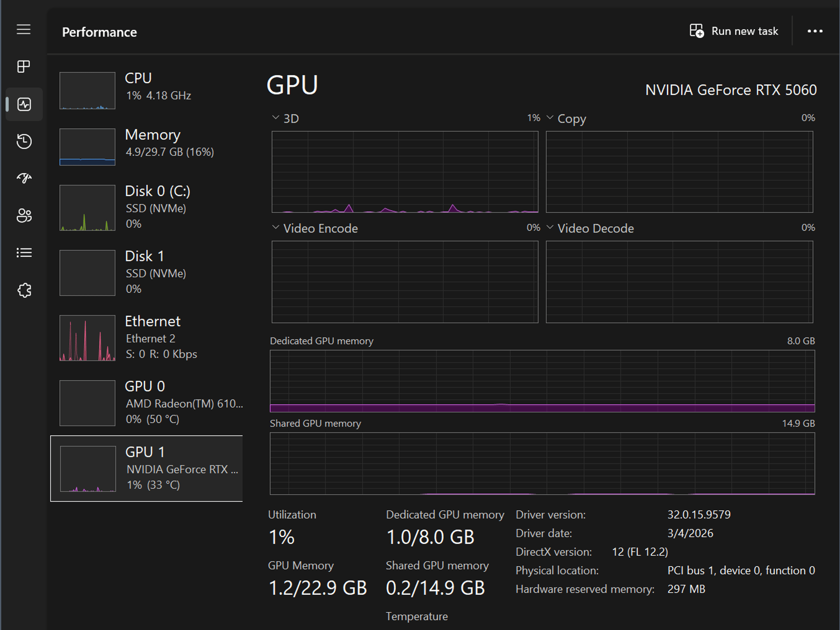Click the Video Decode graph
The image size is (840, 630).
tap(679, 282)
